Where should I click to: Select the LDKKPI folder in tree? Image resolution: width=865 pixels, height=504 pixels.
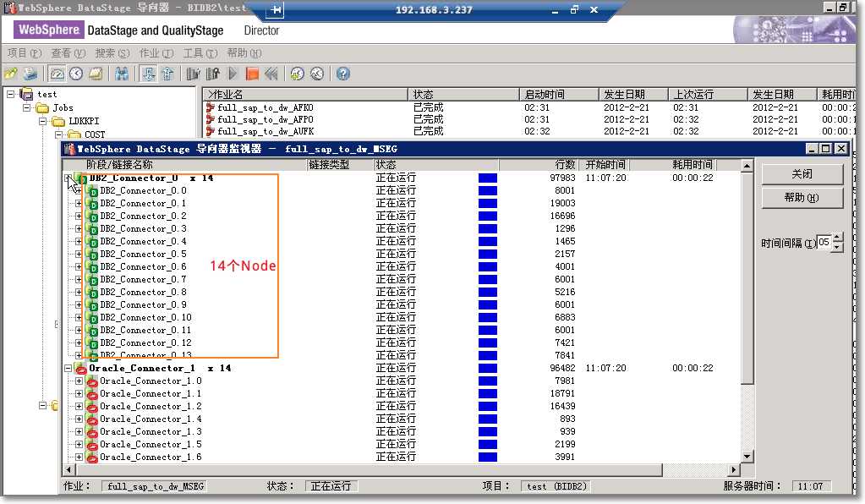tap(84, 121)
